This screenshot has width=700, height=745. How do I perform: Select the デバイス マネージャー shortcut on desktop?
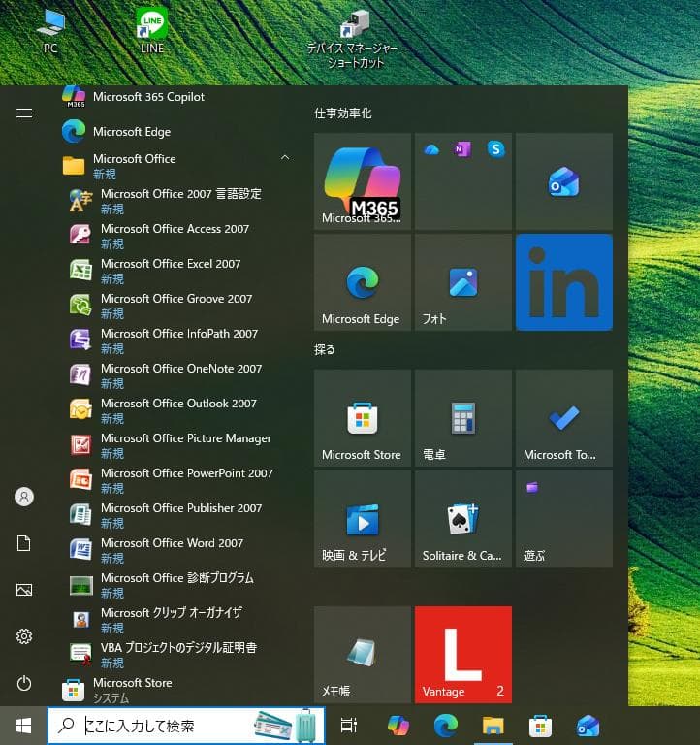pyautogui.click(x=355, y=39)
